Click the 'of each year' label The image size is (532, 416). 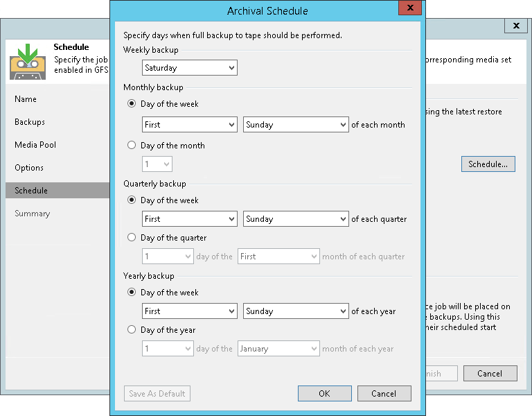point(373,311)
